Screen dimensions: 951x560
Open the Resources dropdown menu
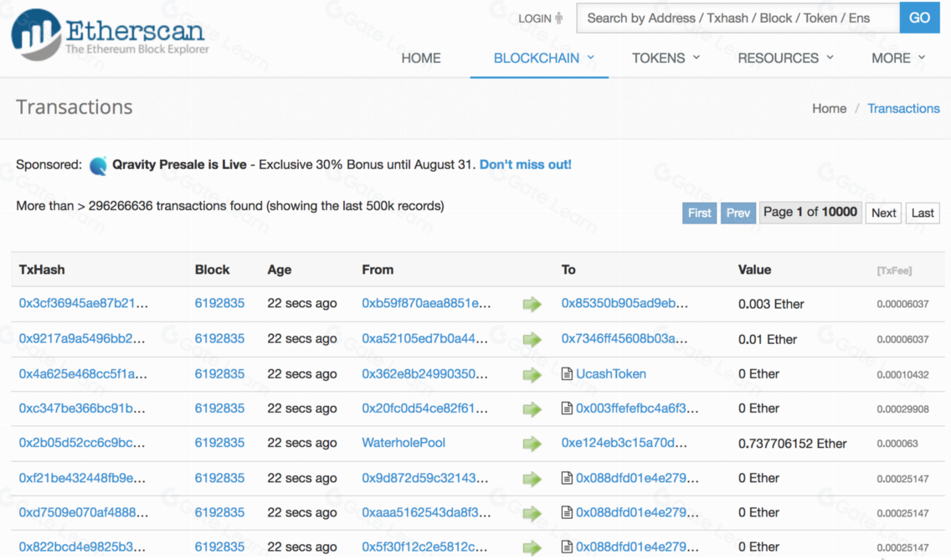coord(785,58)
